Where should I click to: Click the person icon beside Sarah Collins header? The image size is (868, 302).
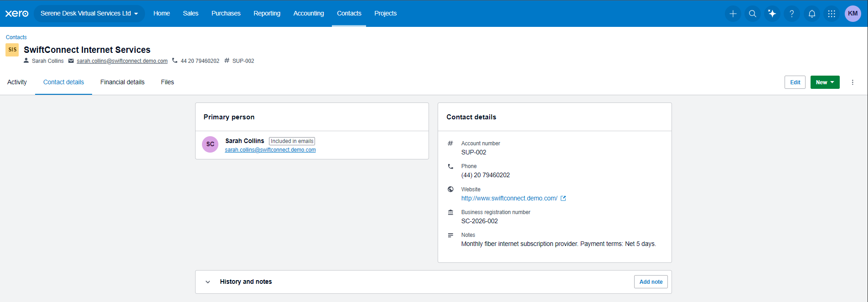[x=26, y=61]
